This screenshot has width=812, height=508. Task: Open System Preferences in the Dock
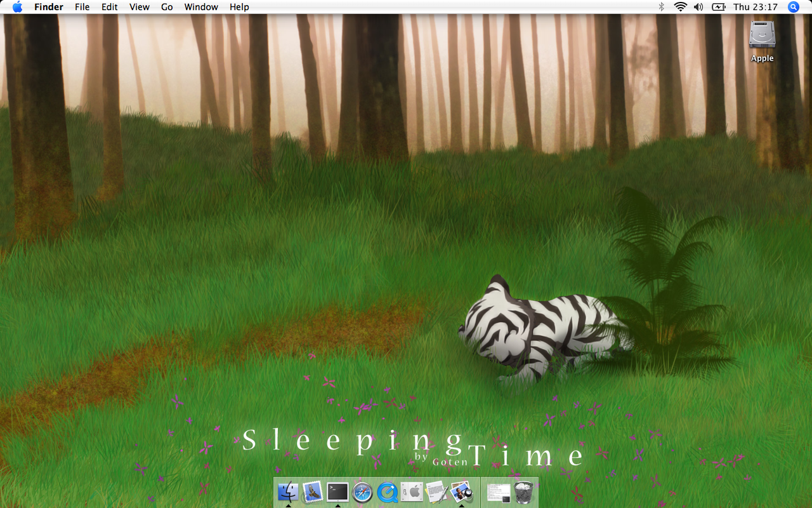(x=412, y=492)
